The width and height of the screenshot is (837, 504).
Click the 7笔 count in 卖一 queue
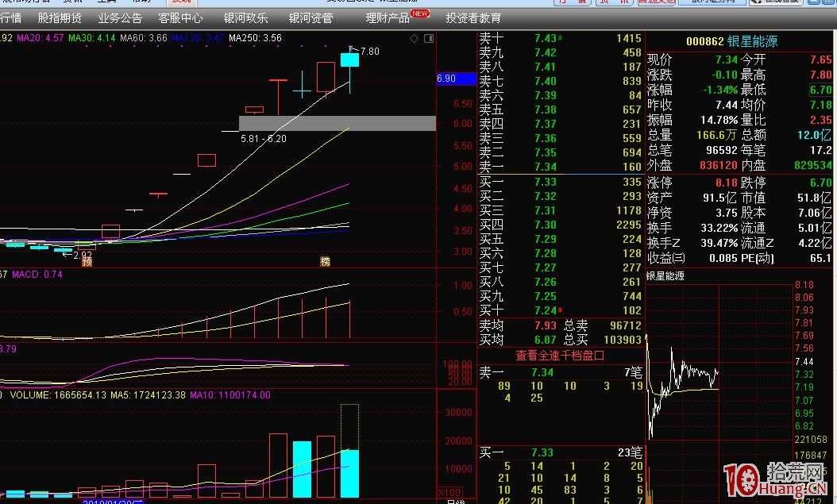point(633,372)
